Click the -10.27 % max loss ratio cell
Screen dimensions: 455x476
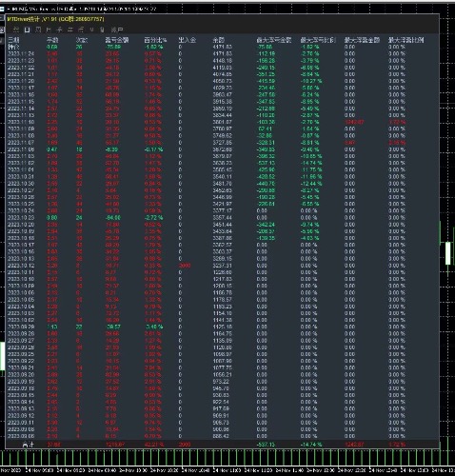click(311, 81)
